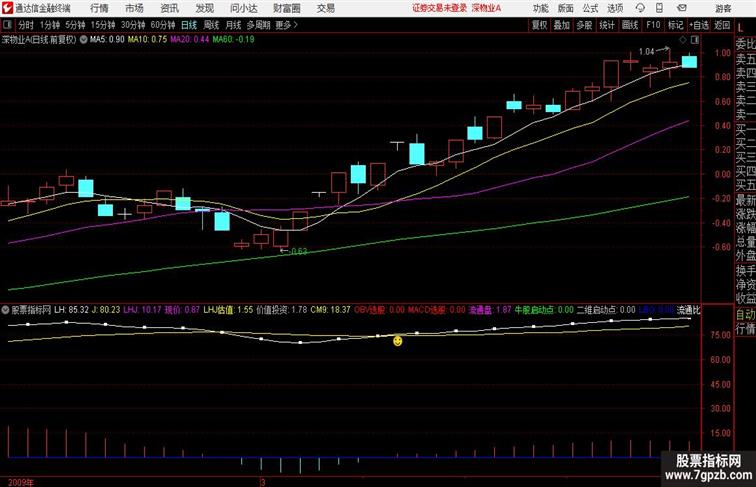Click the last cyan candlestick at chart top

689,62
